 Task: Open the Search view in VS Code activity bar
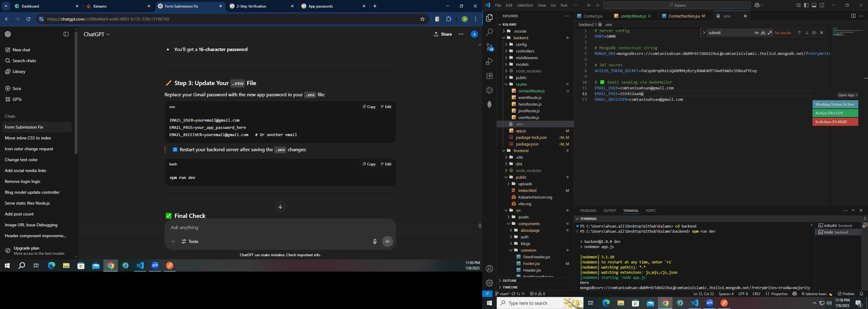point(489,32)
